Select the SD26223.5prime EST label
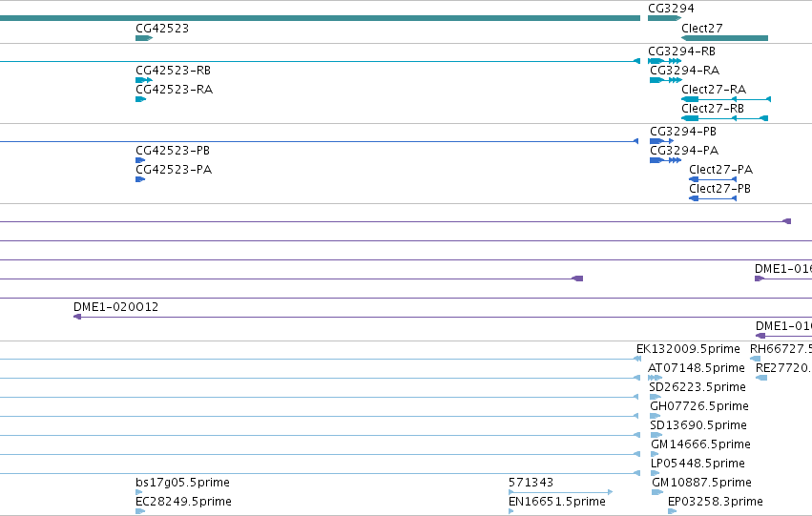Image resolution: width=812 pixels, height=516 pixels. [x=697, y=387]
